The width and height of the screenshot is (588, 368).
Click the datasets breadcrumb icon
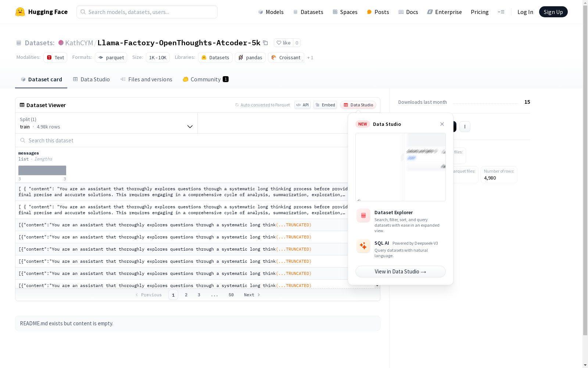tap(19, 43)
